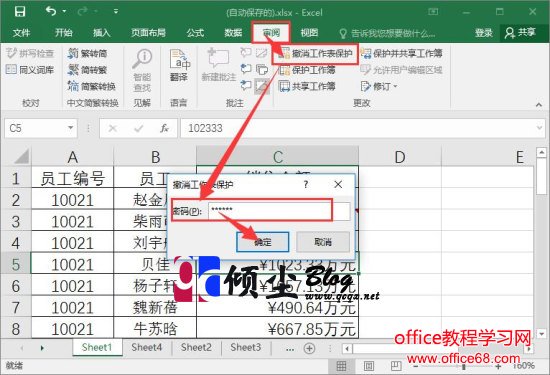Click cell 员工编号 in row 1
This screenshot has width=550, height=375.
(73, 178)
